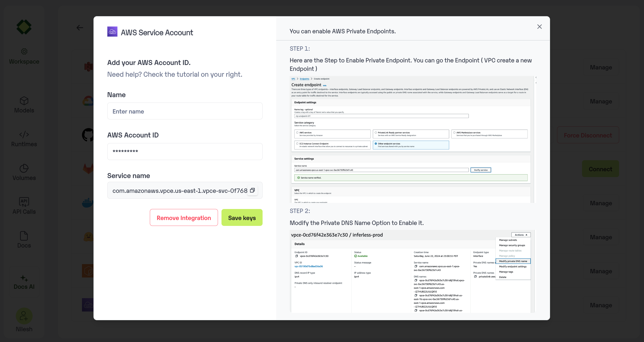This screenshot has width=644, height=342.
Task: Click the Remove Integration button
Action: (x=184, y=217)
